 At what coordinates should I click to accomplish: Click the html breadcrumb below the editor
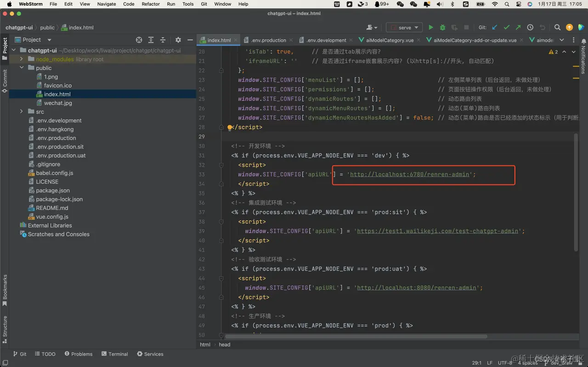pyautogui.click(x=205, y=344)
